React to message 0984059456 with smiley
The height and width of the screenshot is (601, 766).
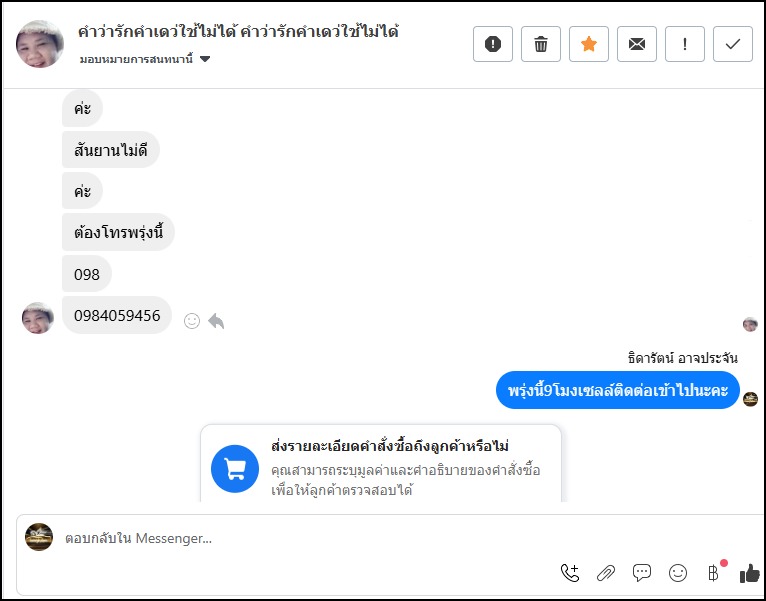point(192,321)
